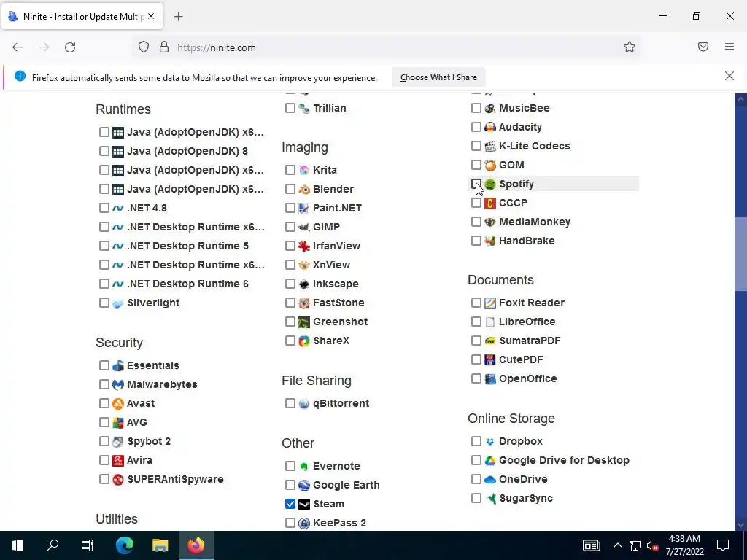Viewport: 747px width, 560px height.
Task: Show hidden system tray icons chevron
Action: 617,545
